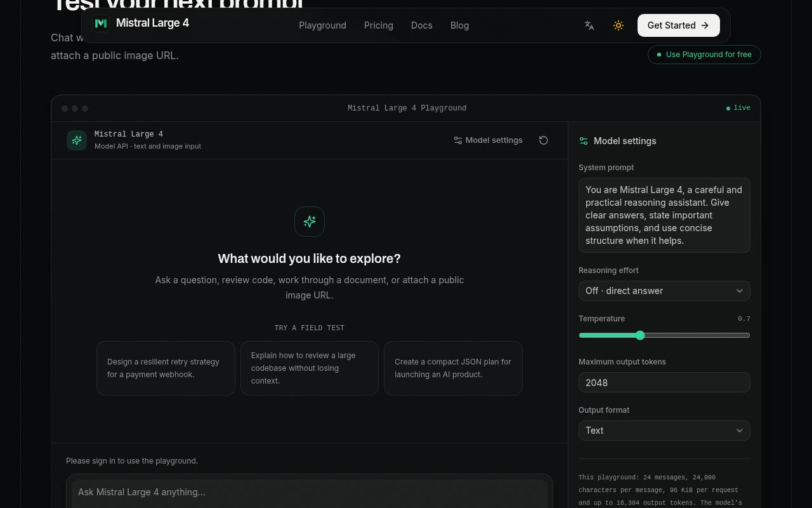Click the Get Started button

(x=679, y=25)
